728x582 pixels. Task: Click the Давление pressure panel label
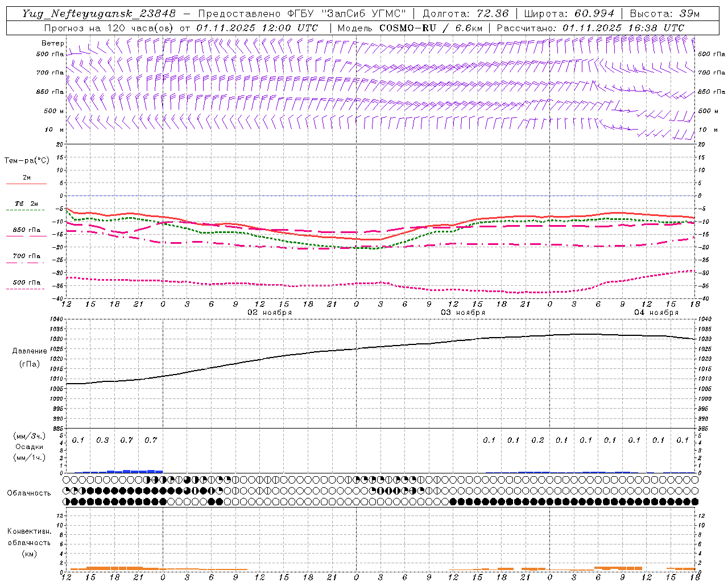tap(30, 351)
